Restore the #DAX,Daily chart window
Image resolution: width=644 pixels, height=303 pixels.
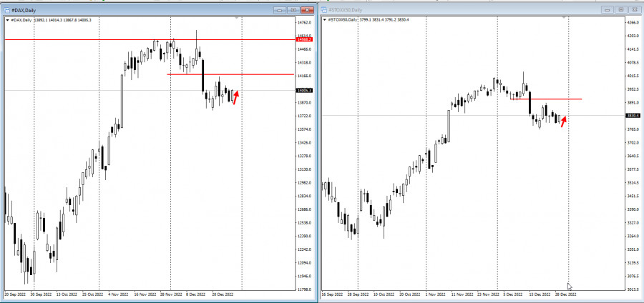[x=293, y=10]
